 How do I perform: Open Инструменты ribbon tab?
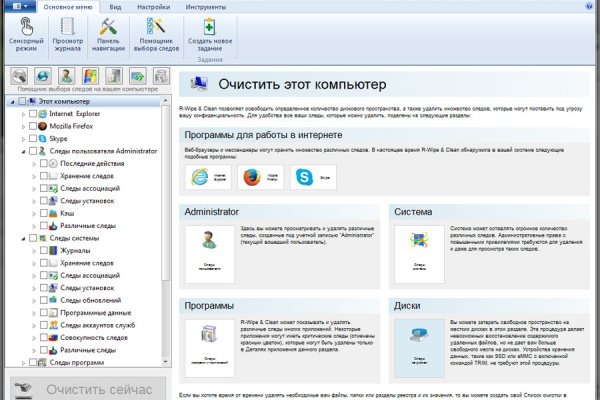[x=205, y=7]
